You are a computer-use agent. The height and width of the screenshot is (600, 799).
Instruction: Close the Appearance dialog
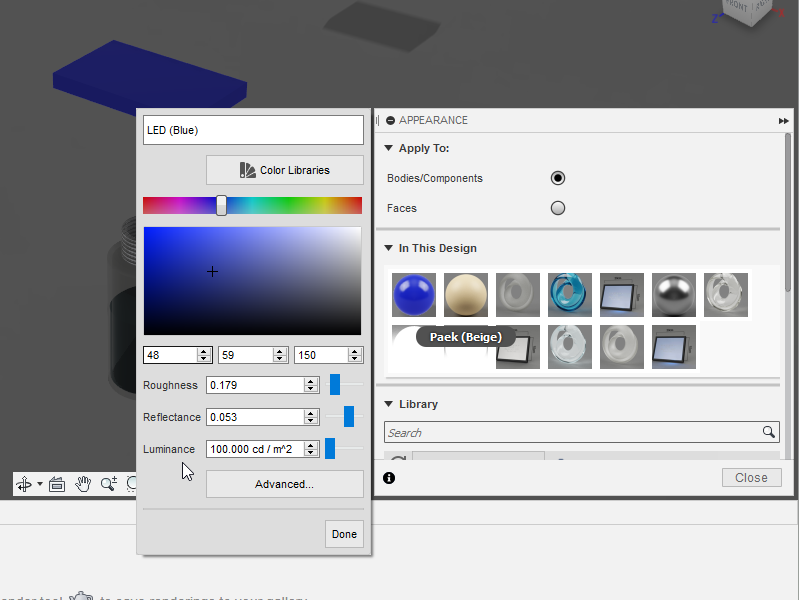click(752, 478)
